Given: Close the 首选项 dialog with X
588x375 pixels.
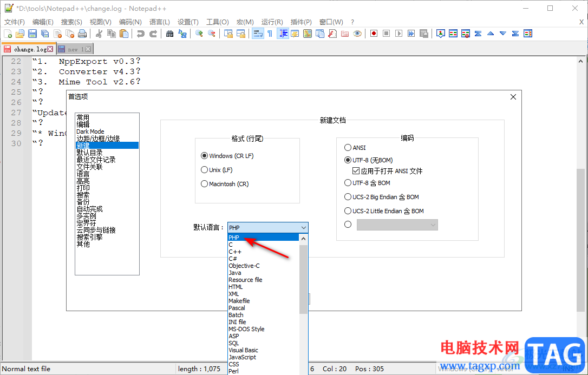Looking at the screenshot, I should tap(513, 97).
